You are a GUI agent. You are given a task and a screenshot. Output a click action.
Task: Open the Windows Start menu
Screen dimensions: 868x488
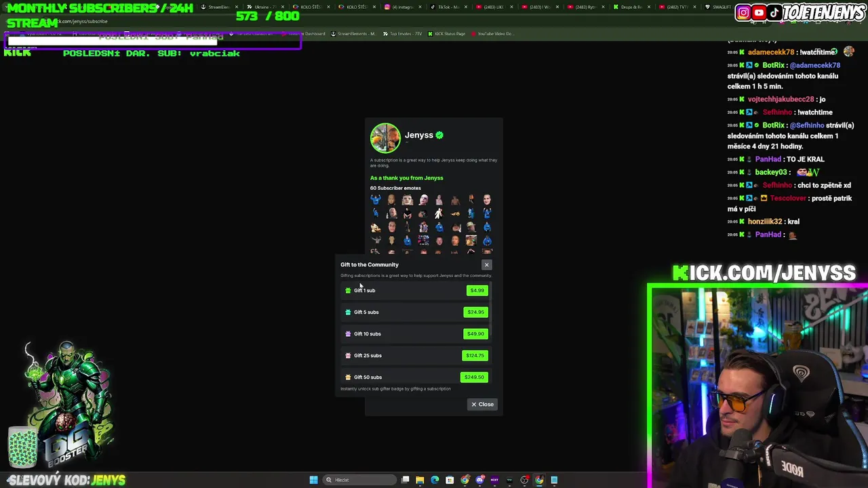click(313, 480)
